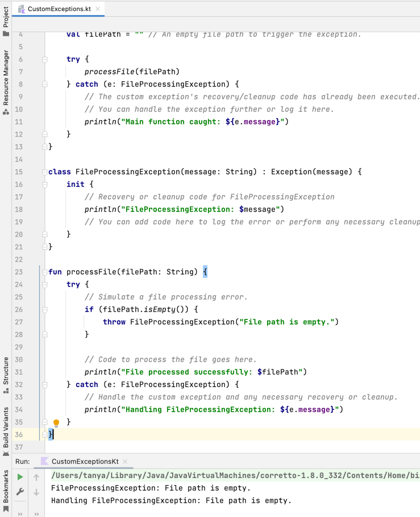
Task: Click the Kotlin icon on CustomExceptionsKt run tab
Action: pos(44,461)
